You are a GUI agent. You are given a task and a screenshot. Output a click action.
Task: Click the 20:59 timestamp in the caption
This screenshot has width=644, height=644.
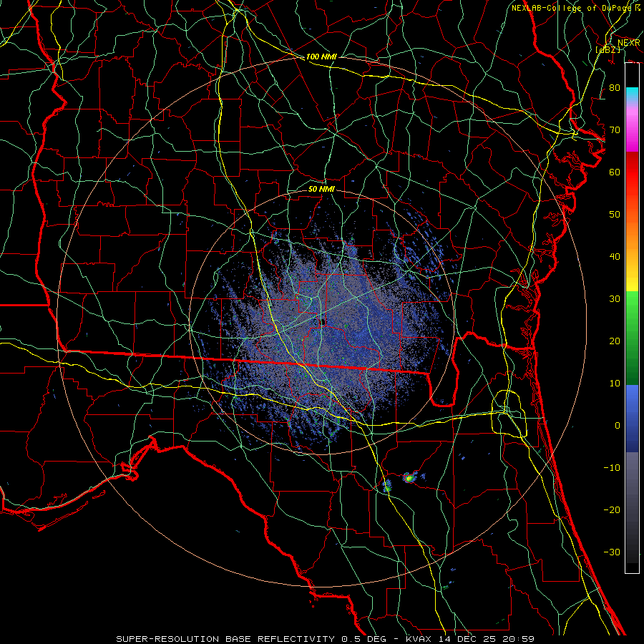[519, 639]
